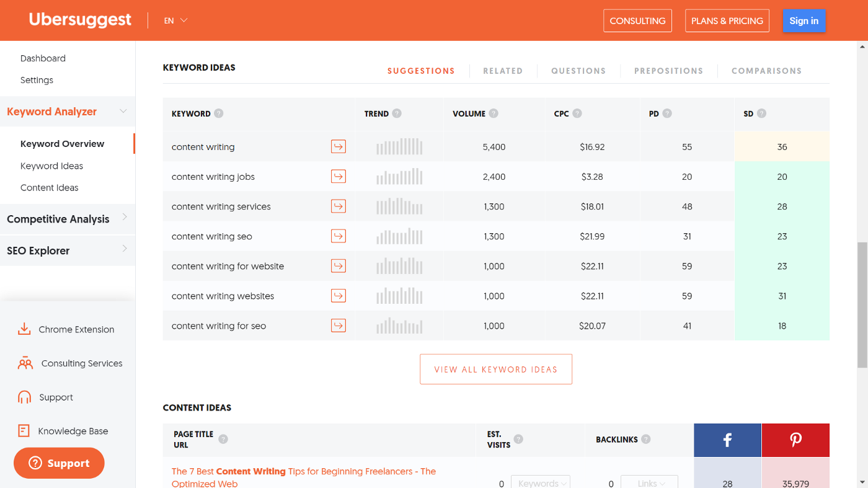Click the Plans & Pricing button
Screen dimensions: 868x488
[727, 20]
